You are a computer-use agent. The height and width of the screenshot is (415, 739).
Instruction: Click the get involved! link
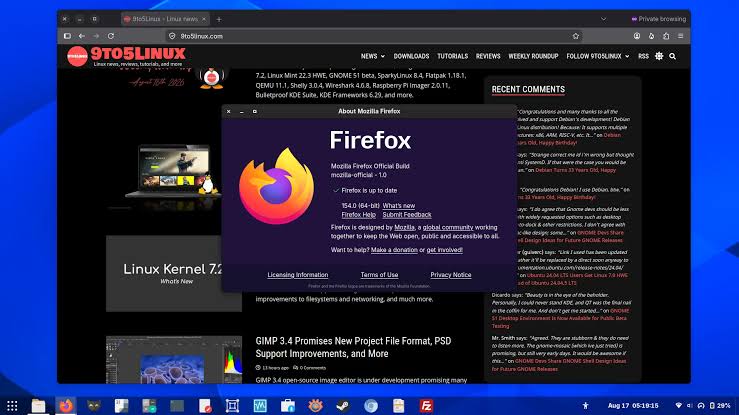(444, 250)
